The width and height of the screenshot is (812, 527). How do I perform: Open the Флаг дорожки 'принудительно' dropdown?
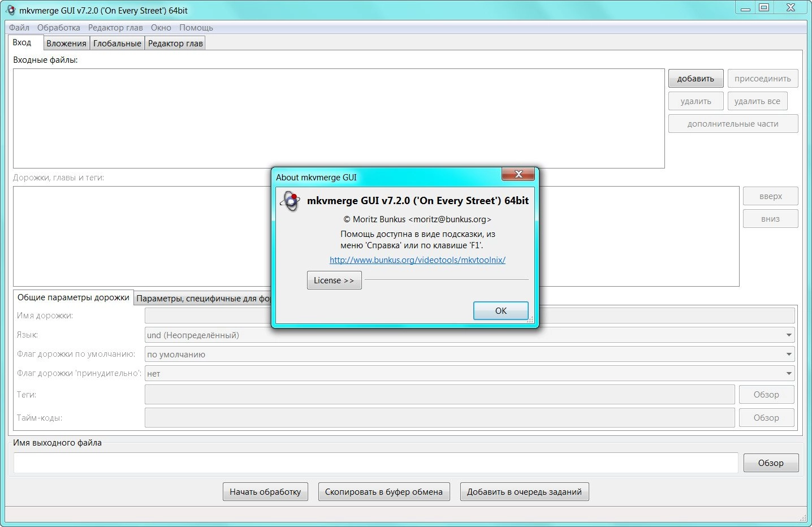(x=469, y=374)
